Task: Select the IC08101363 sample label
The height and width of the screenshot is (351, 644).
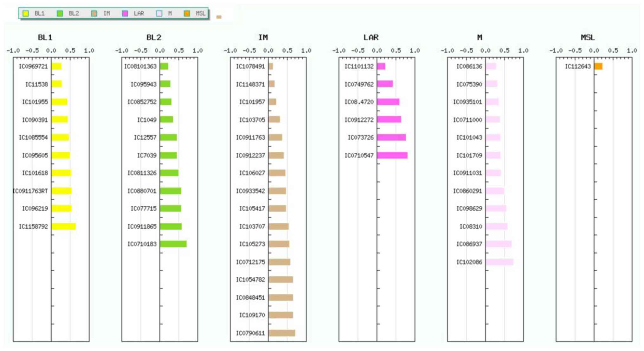Action: pyautogui.click(x=140, y=66)
